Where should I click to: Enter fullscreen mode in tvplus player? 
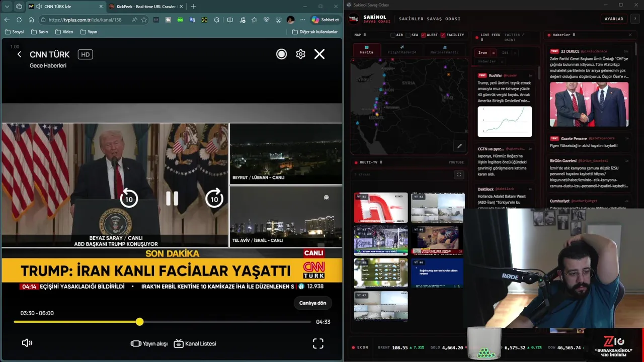pos(318,343)
